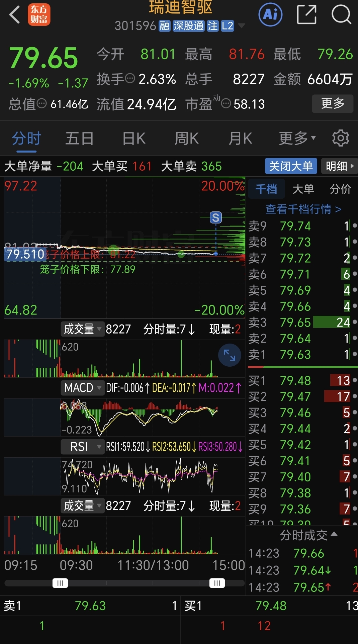This screenshot has width=358, height=644.
Task: Tap the right time range slider handle
Action: [217, 583]
